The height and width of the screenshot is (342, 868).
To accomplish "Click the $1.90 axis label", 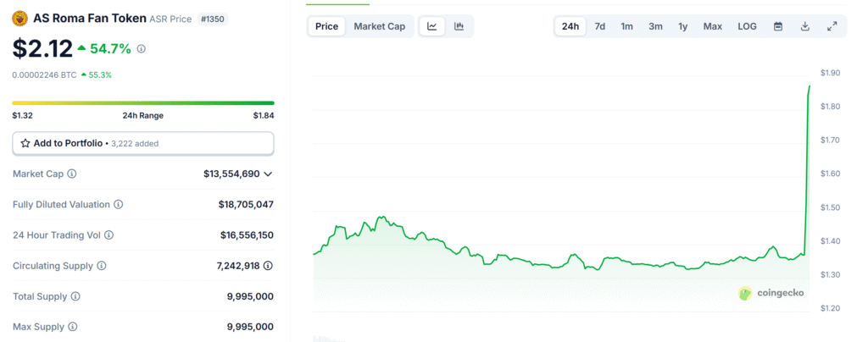I will pos(831,73).
